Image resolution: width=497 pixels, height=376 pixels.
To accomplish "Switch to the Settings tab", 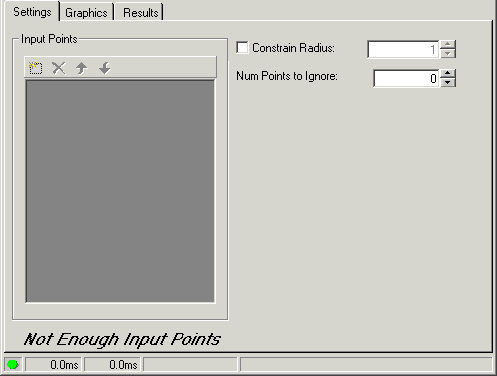I will tap(32, 12).
